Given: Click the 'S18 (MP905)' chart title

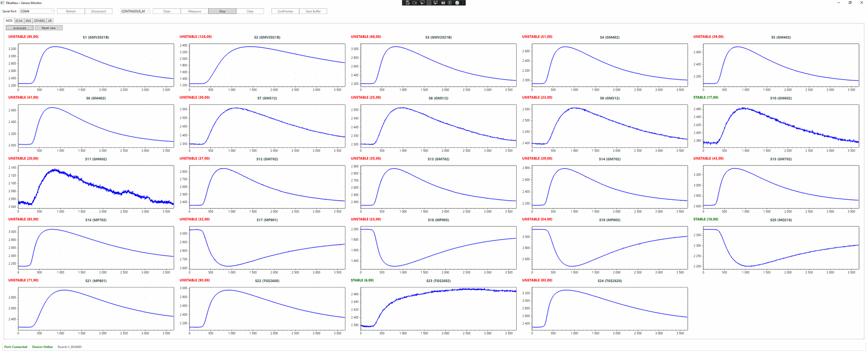Looking at the screenshot, I should tap(439, 220).
